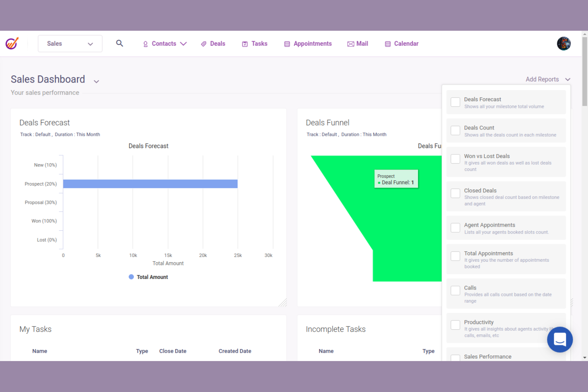
Task: Click the app logo icon
Action: coord(12,43)
